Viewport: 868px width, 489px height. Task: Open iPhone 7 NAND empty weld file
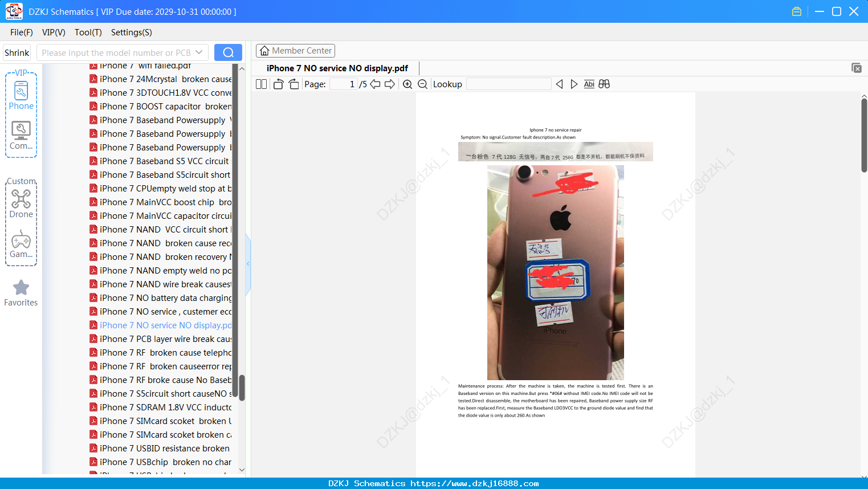coord(161,271)
